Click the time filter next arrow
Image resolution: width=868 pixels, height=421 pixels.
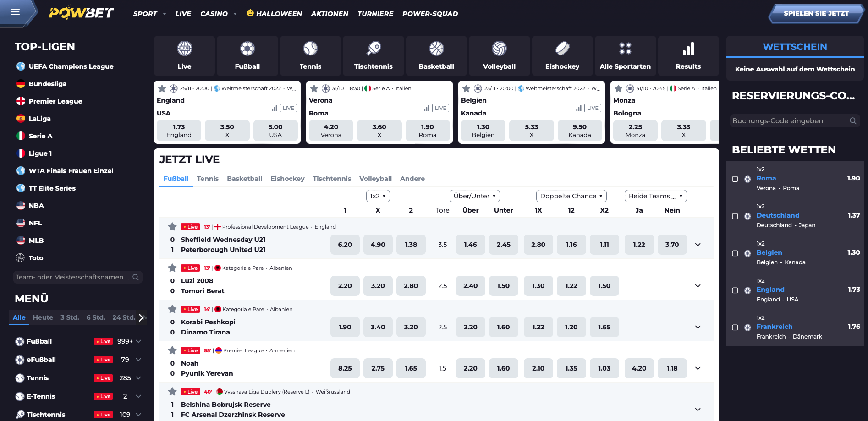pyautogui.click(x=141, y=317)
